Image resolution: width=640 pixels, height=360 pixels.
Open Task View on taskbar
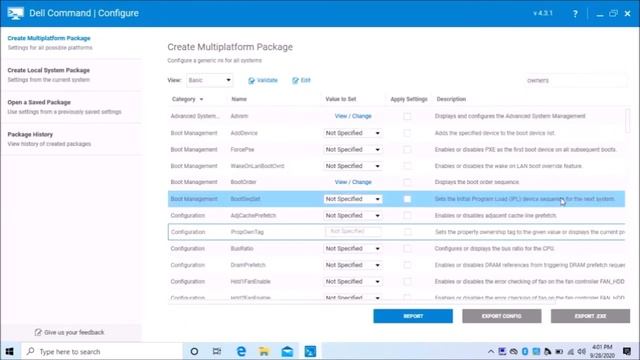(217, 351)
